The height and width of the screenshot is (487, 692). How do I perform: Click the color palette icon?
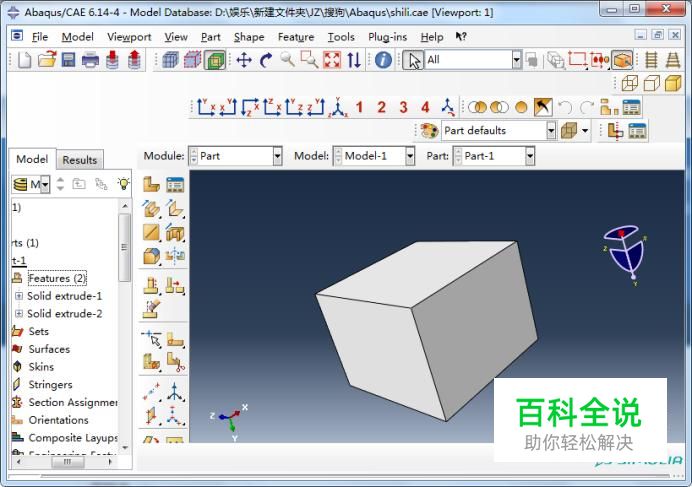[x=429, y=131]
